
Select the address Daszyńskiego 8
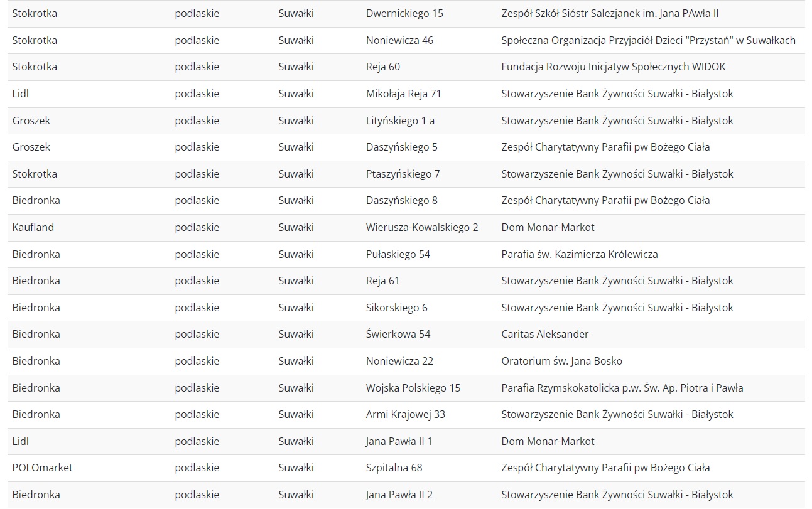[x=402, y=200]
